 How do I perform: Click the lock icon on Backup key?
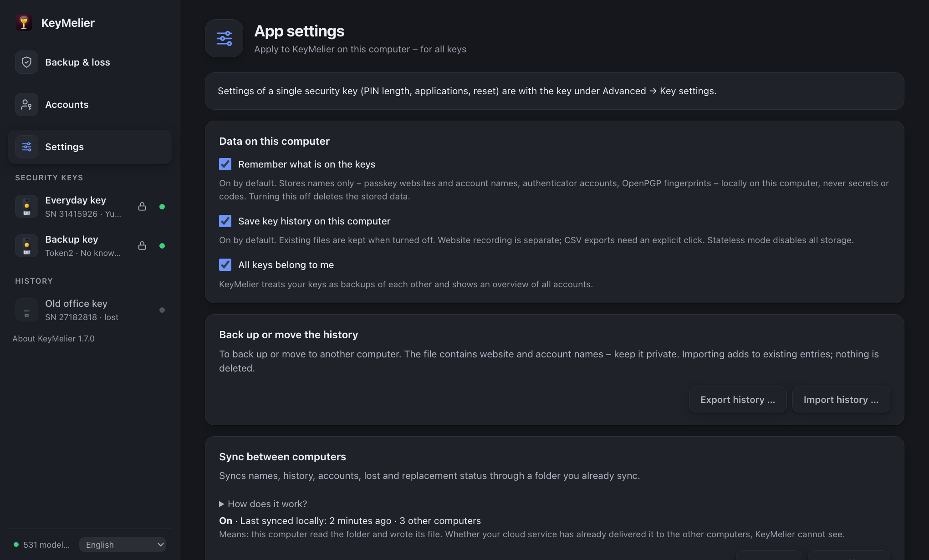pyautogui.click(x=142, y=245)
